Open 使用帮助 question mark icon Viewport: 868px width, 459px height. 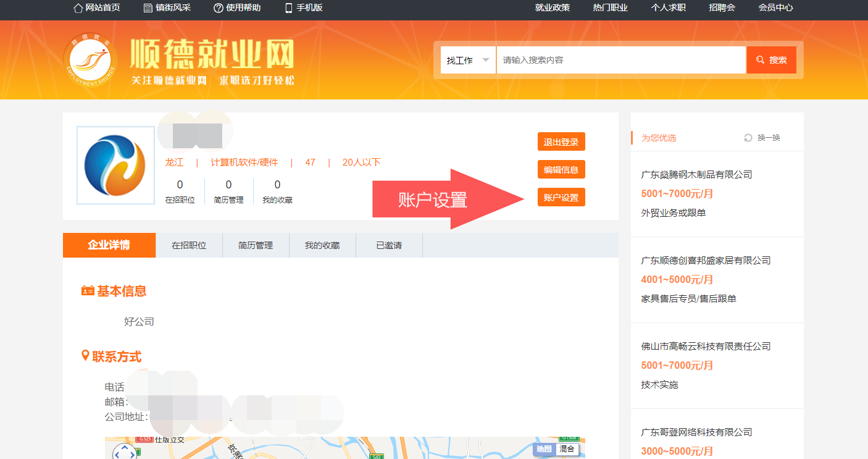[218, 8]
